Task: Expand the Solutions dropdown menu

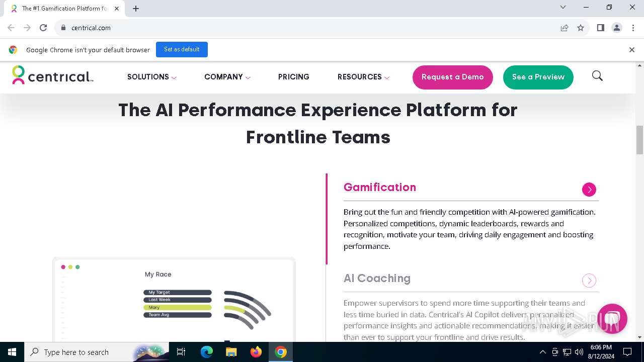Action: [151, 77]
